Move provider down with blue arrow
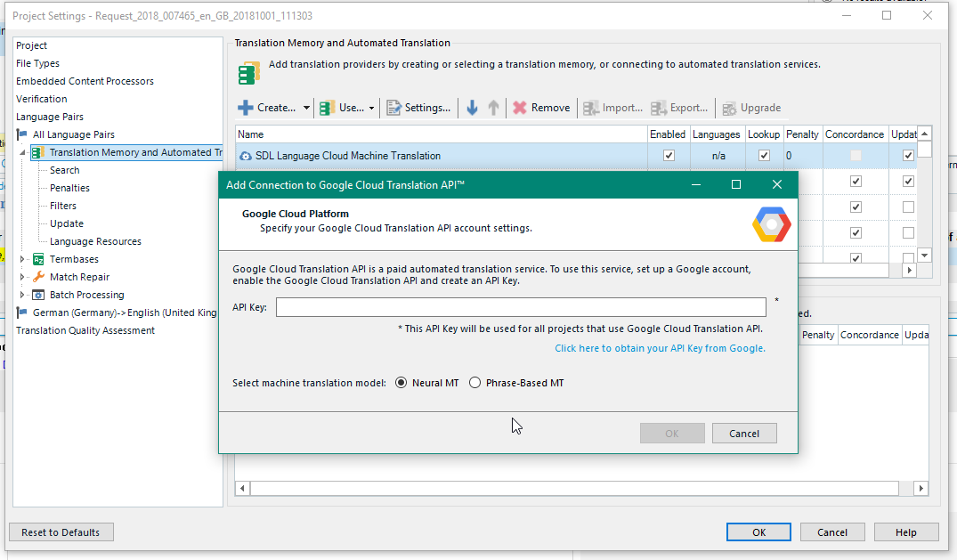This screenshot has height=560, width=957. click(x=472, y=108)
